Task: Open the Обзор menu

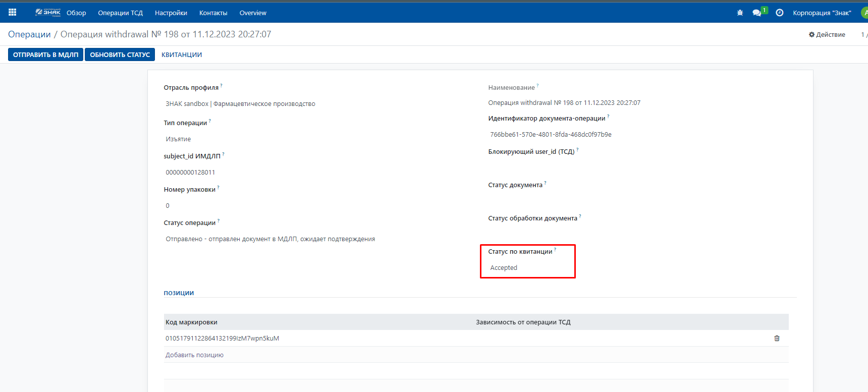Action: tap(76, 13)
